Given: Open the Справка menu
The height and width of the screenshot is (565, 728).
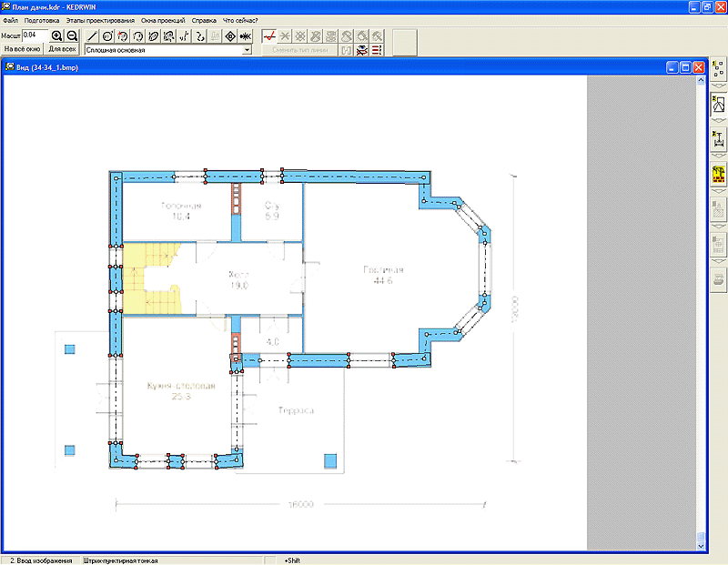Looking at the screenshot, I should pos(204,20).
